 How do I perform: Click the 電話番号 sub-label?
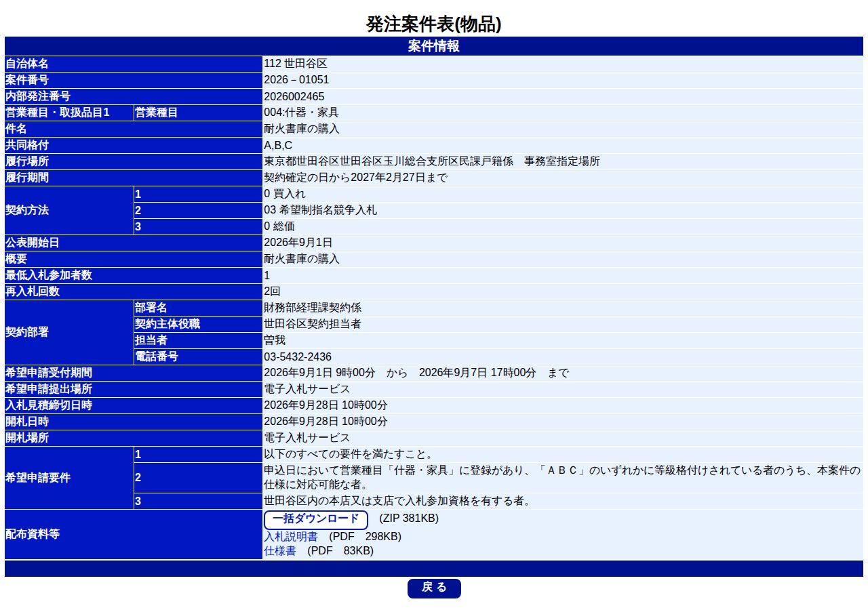[x=157, y=357]
